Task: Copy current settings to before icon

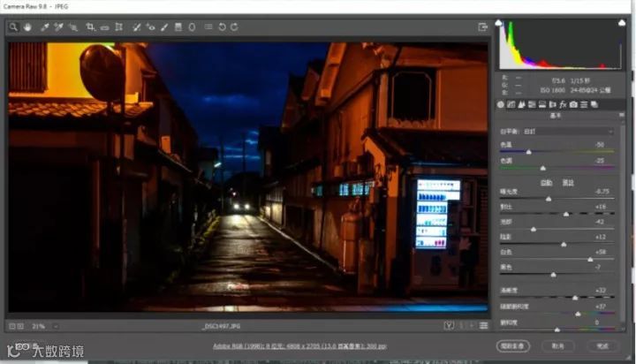Action: click(472, 325)
